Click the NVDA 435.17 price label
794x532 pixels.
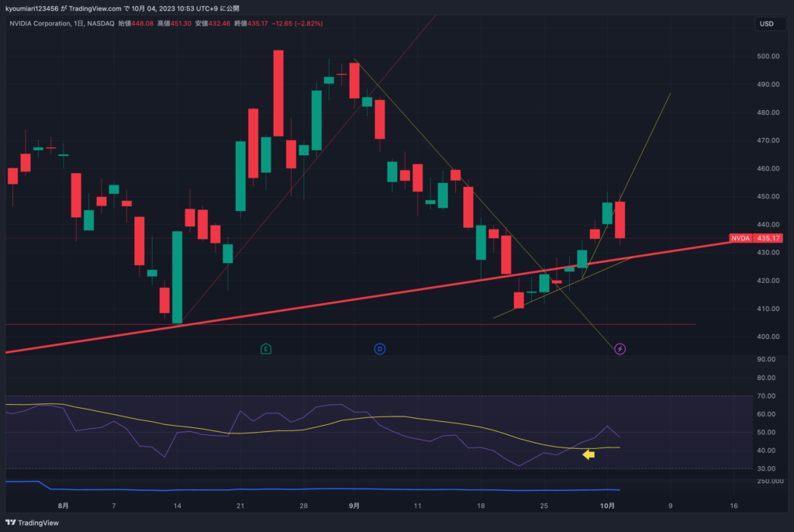755,238
